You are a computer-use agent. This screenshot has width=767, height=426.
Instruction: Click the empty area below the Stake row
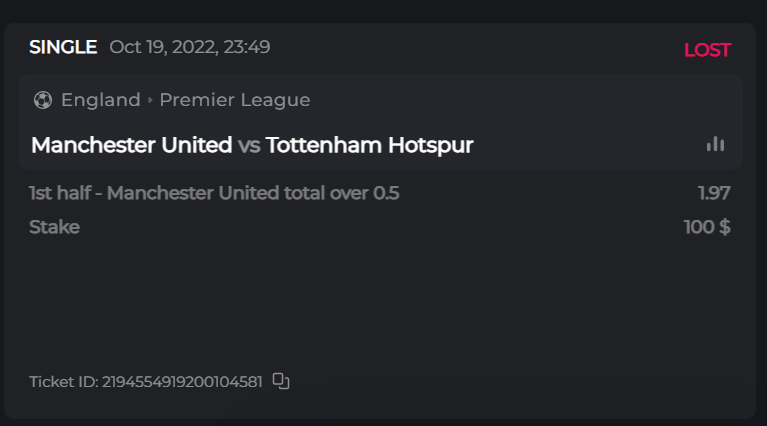(380, 300)
